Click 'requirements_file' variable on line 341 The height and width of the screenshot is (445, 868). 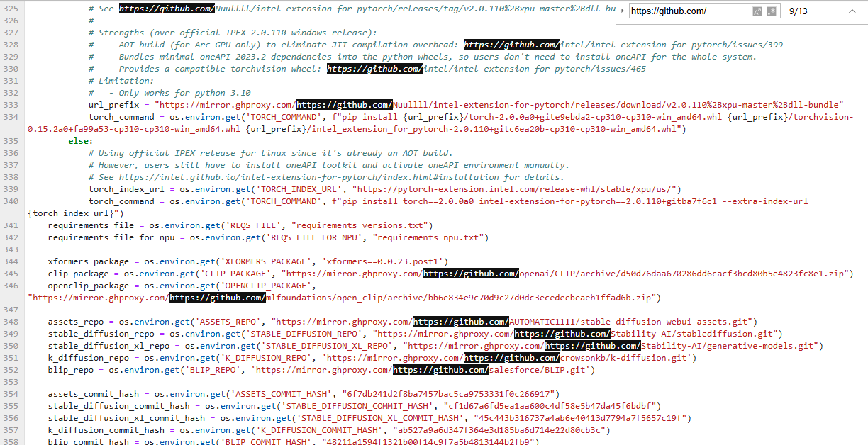[x=91, y=225]
